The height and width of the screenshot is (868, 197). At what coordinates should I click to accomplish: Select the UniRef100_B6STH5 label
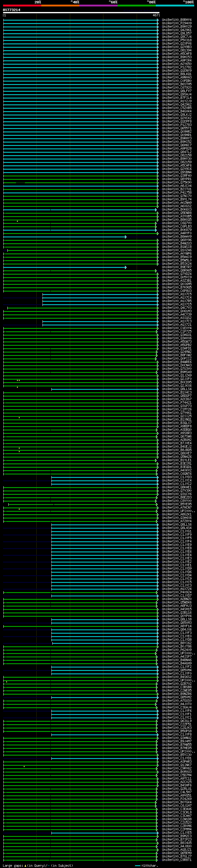[x=176, y=84]
